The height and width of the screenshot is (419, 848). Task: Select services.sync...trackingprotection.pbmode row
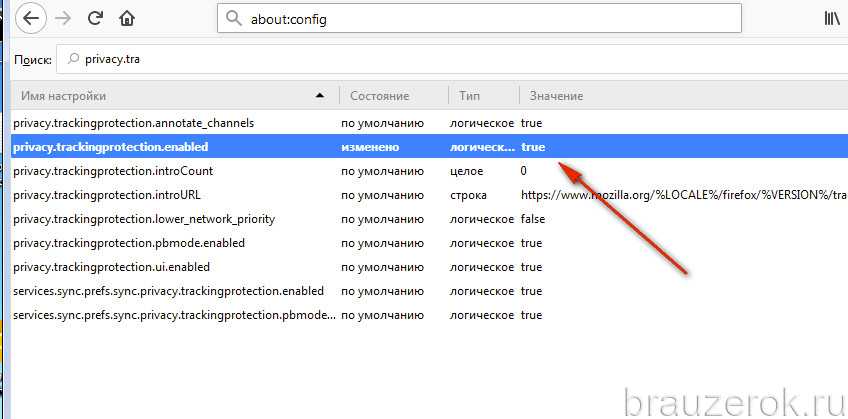click(x=429, y=315)
